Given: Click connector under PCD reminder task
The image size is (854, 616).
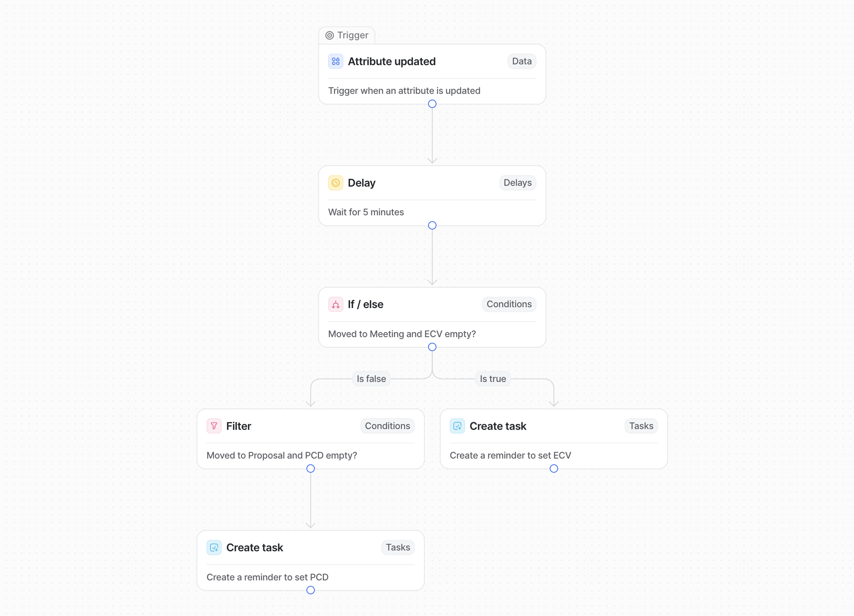Looking at the screenshot, I should (311, 590).
